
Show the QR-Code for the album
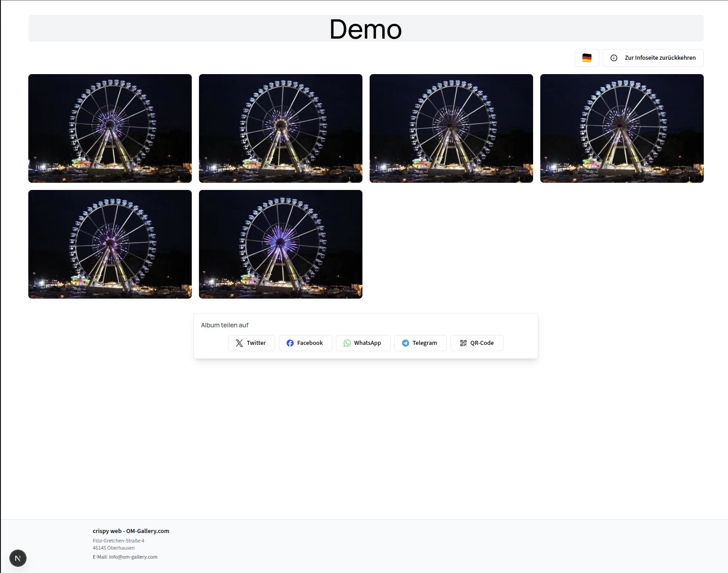tap(477, 343)
